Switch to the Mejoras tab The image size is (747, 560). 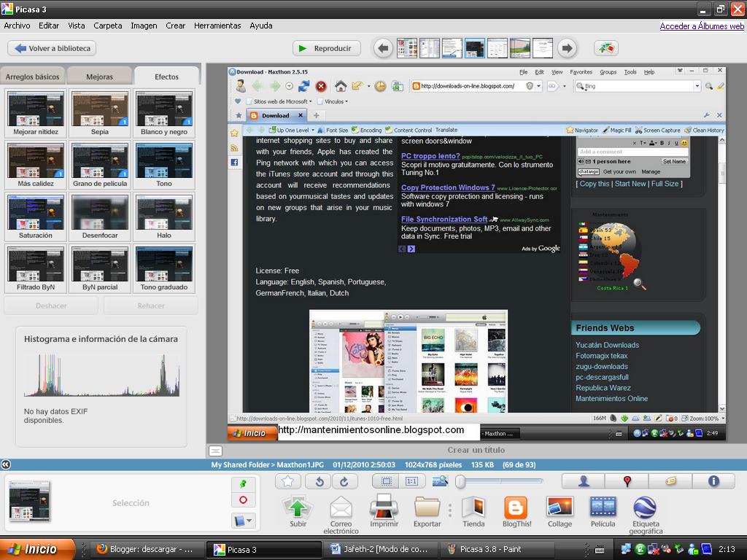point(99,75)
